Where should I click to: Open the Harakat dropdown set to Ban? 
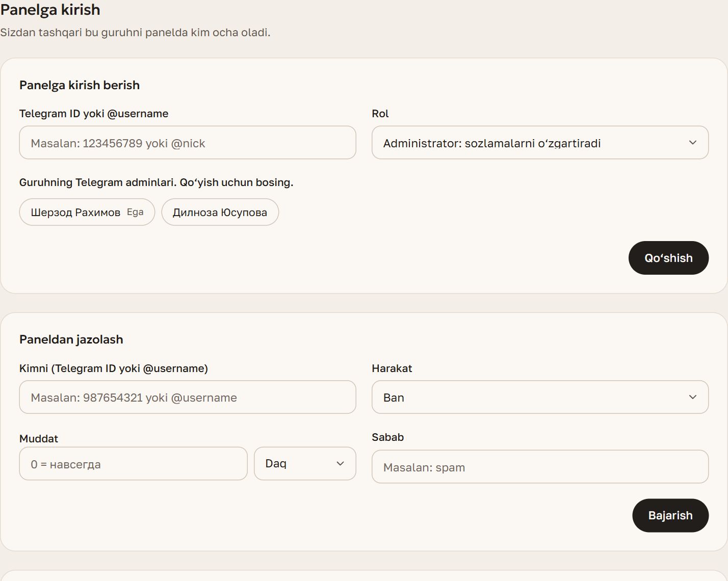tap(540, 397)
